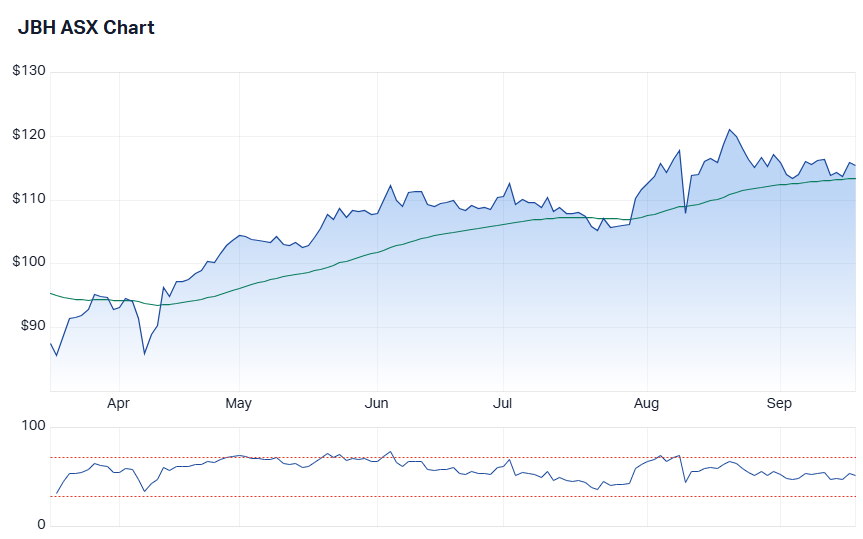Select the $110 price axis label

point(29,199)
